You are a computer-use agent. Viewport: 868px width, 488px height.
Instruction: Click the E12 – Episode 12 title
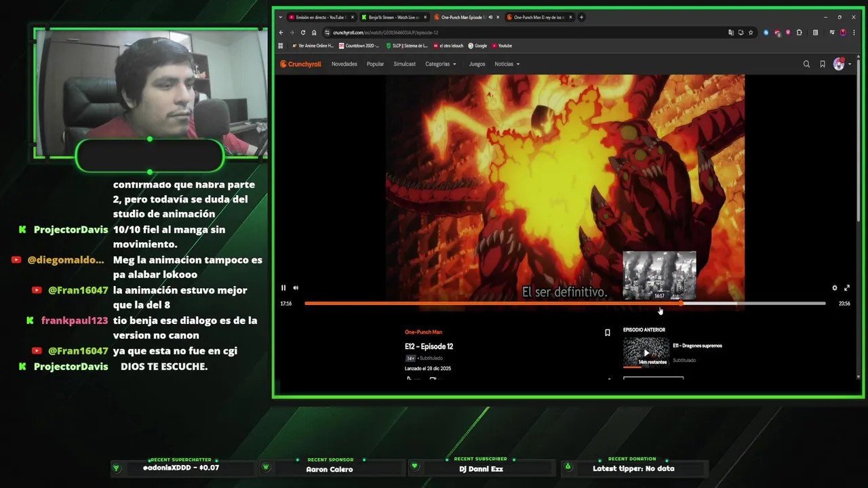[429, 346]
